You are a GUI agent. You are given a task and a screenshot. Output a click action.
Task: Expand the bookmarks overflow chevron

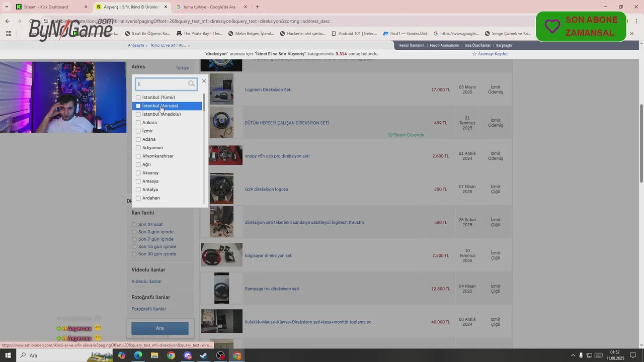coord(632,34)
